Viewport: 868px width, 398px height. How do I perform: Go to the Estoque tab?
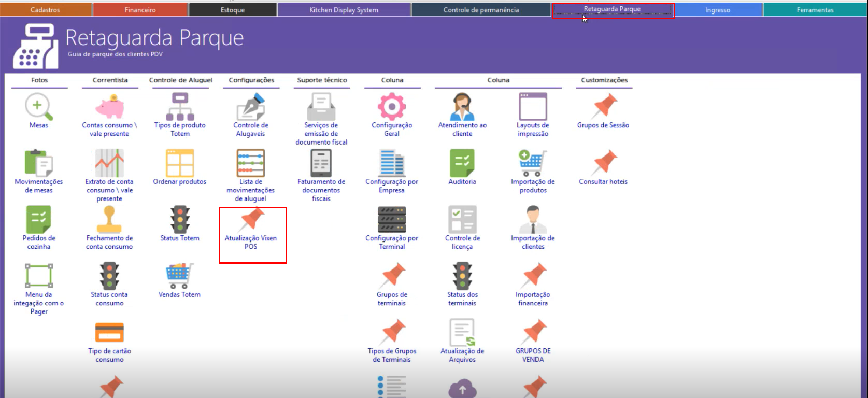(233, 10)
